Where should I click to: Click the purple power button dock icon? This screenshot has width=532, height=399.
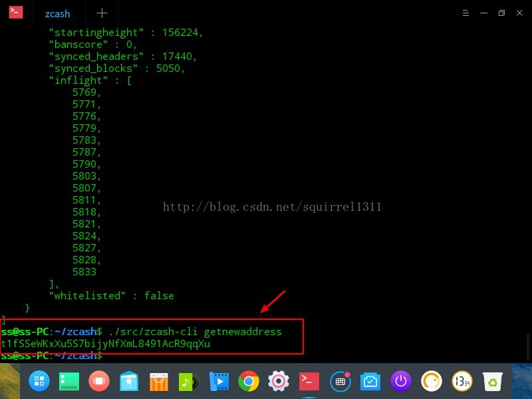coord(401,381)
